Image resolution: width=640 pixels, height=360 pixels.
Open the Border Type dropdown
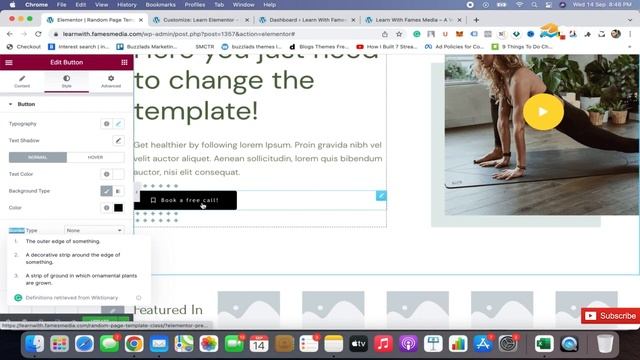[94, 230]
